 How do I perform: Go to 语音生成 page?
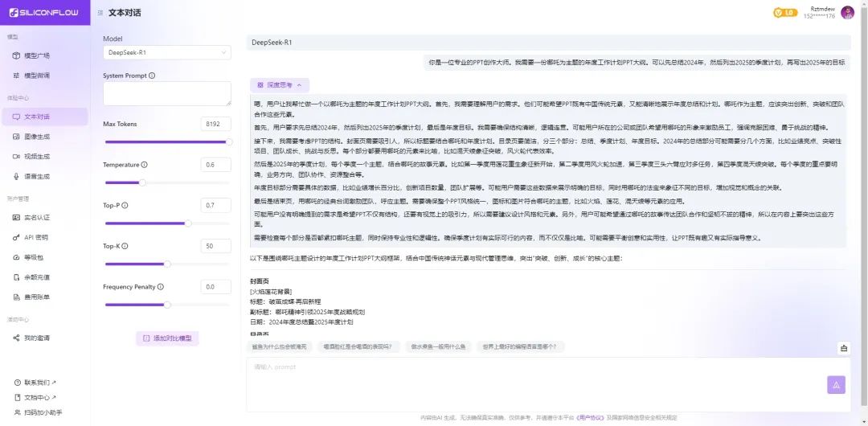pos(44,177)
